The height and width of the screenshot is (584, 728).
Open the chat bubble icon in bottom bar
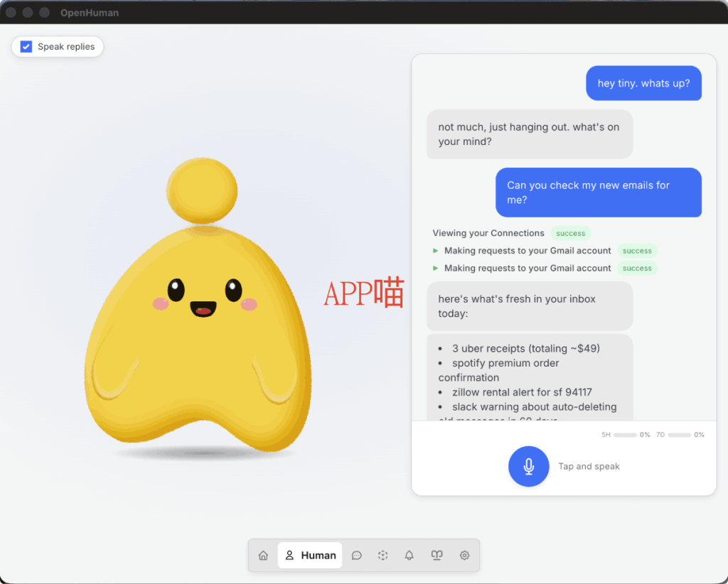[x=357, y=556]
